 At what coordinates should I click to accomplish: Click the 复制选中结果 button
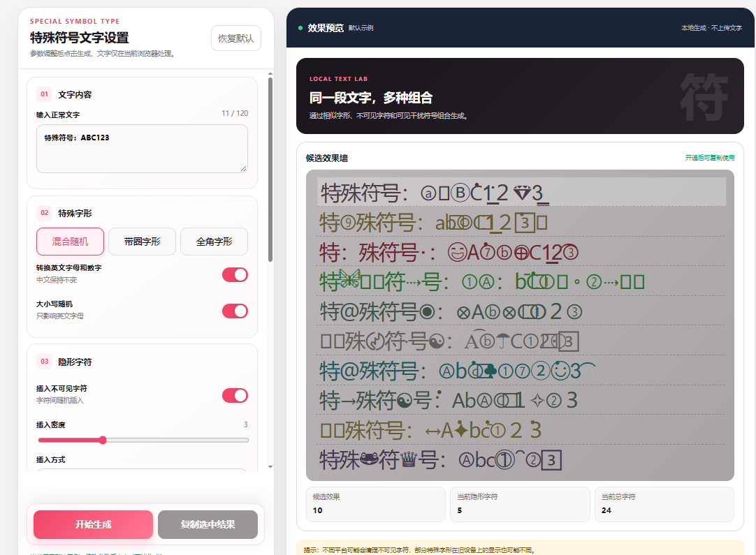pyautogui.click(x=208, y=524)
